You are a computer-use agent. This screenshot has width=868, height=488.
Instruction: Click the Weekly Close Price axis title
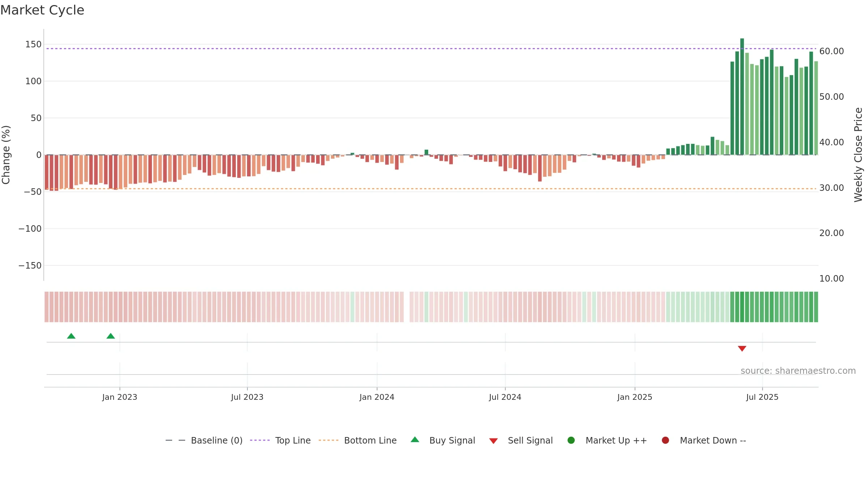tap(858, 155)
